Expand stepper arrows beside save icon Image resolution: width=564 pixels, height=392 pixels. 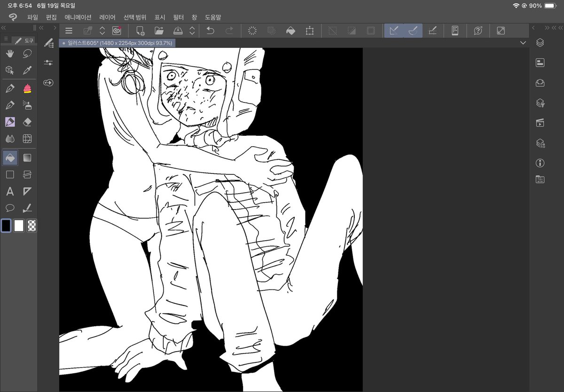coord(192,31)
